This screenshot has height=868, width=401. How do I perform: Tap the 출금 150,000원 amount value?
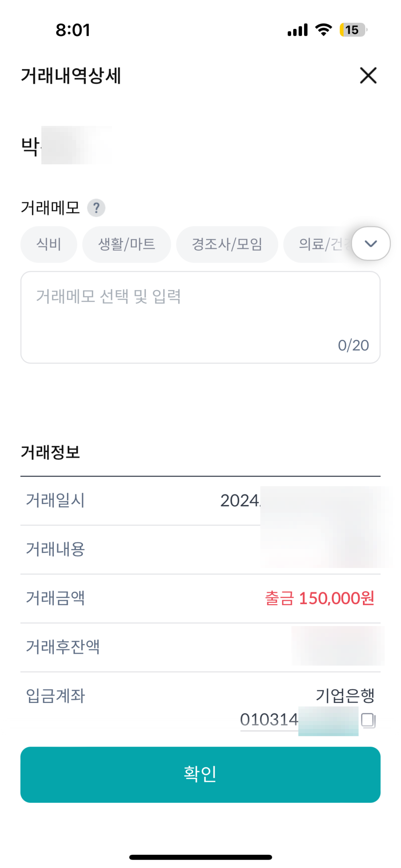click(x=320, y=598)
